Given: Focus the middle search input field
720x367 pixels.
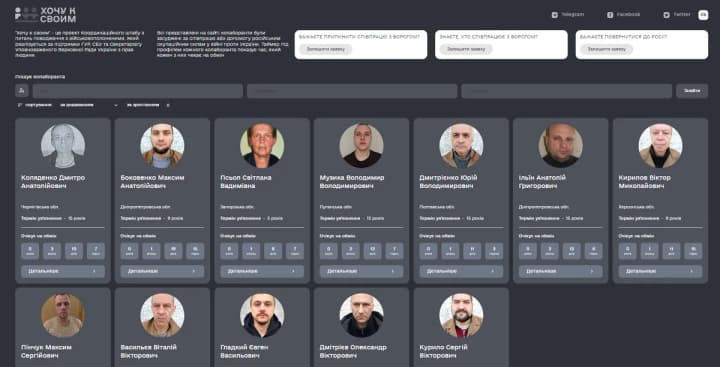Looking at the screenshot, I should (x=352, y=90).
